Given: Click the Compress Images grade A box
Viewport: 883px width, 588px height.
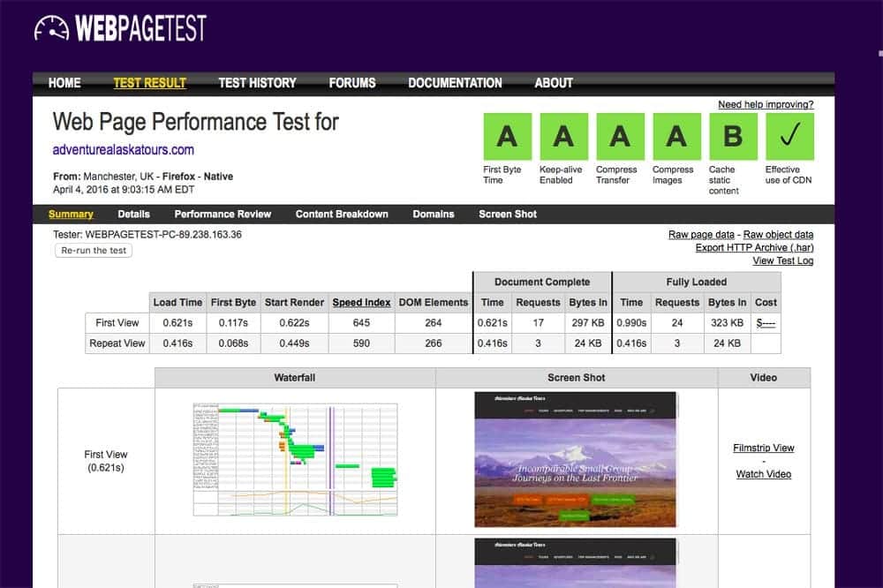Looking at the screenshot, I should pos(677,136).
